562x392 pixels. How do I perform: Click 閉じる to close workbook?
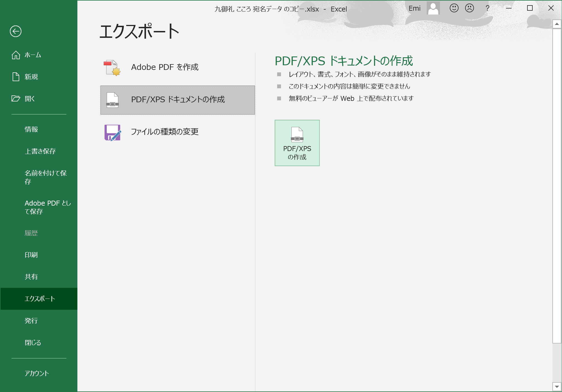(33, 343)
